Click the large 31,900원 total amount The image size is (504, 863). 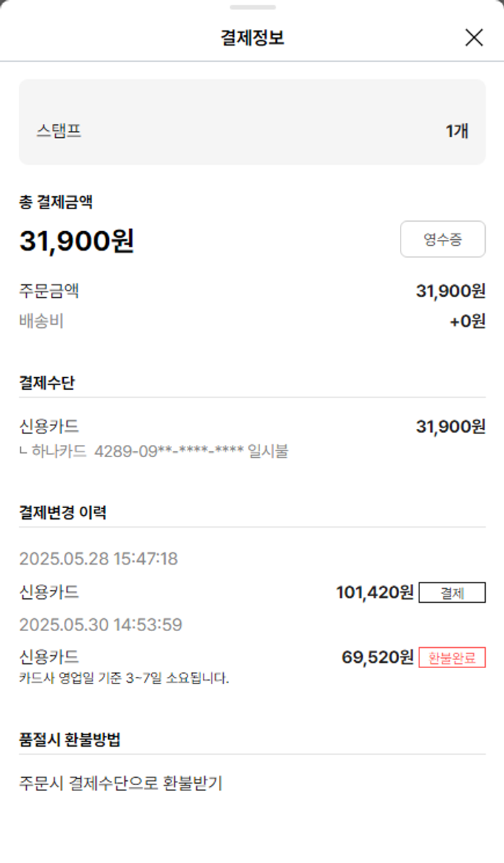pos(77,241)
